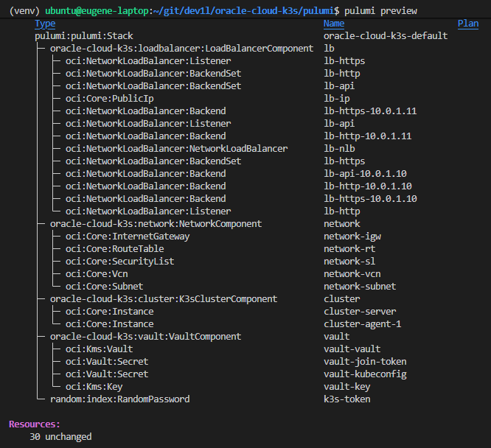
Task: Select the K3sClusterComponent type line
Action: click(x=164, y=299)
